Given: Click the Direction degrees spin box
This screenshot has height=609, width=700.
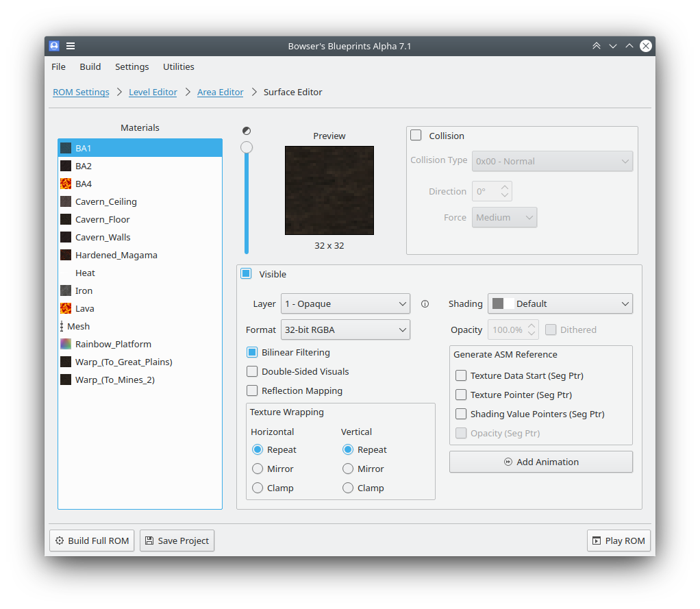Looking at the screenshot, I should pyautogui.click(x=492, y=192).
